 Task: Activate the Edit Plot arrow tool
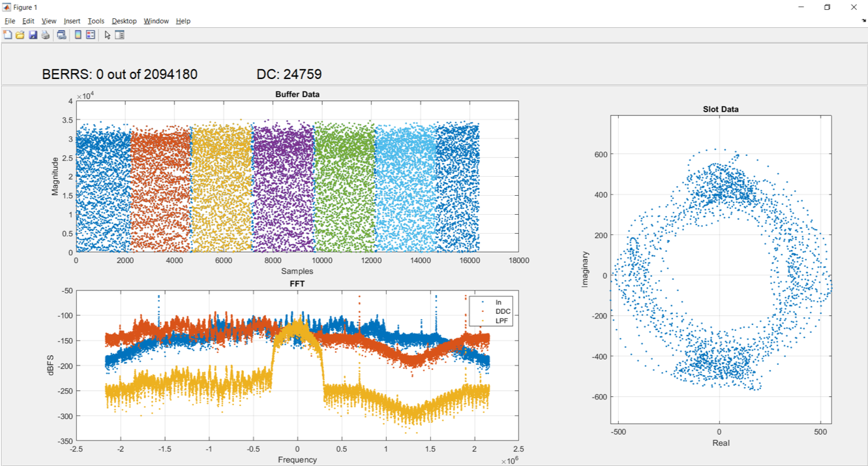click(108, 35)
